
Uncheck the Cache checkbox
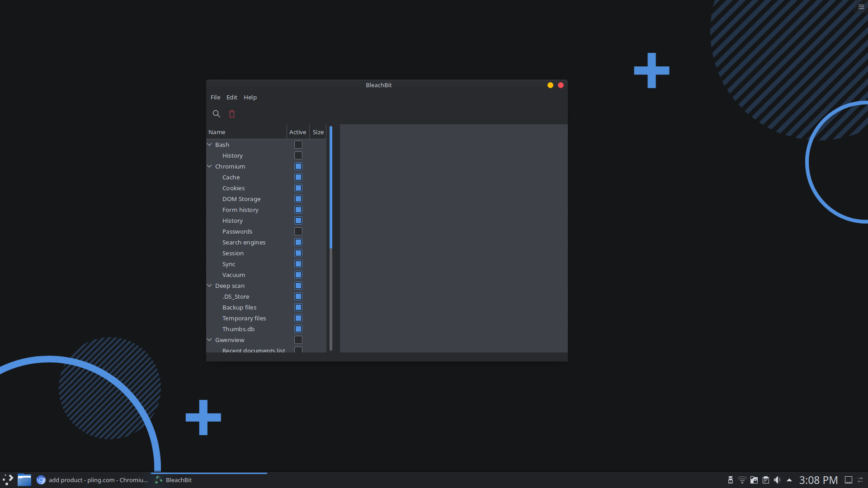pyautogui.click(x=298, y=177)
